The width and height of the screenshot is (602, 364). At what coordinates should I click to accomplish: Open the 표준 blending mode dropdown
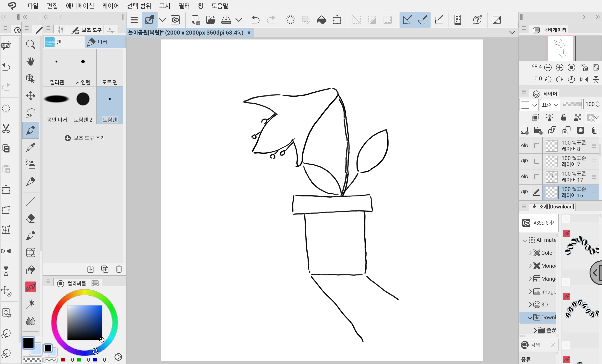click(550, 105)
